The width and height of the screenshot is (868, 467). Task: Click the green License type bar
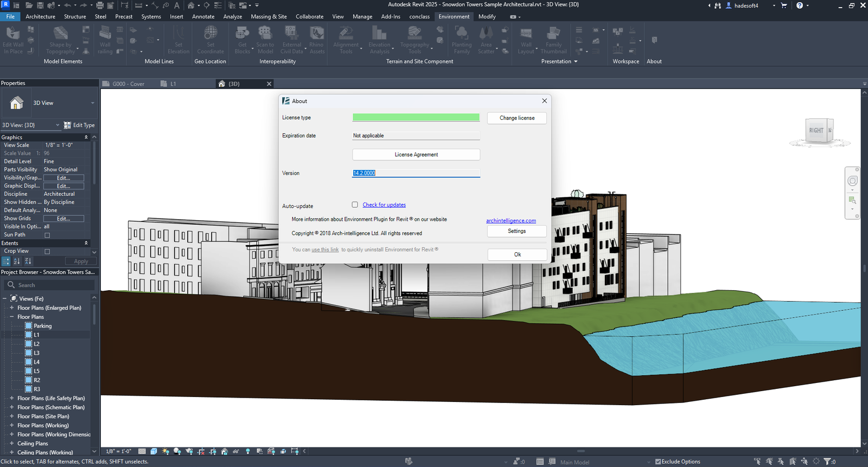point(416,118)
